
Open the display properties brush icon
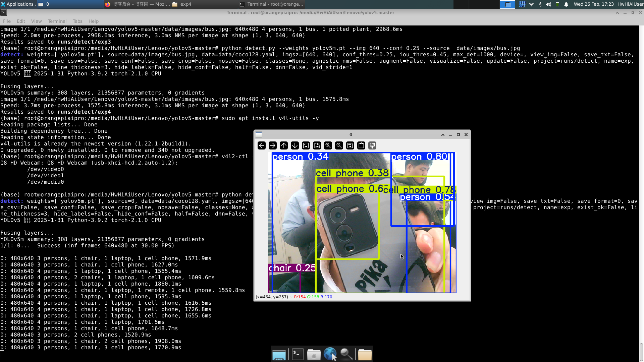pos(372,145)
